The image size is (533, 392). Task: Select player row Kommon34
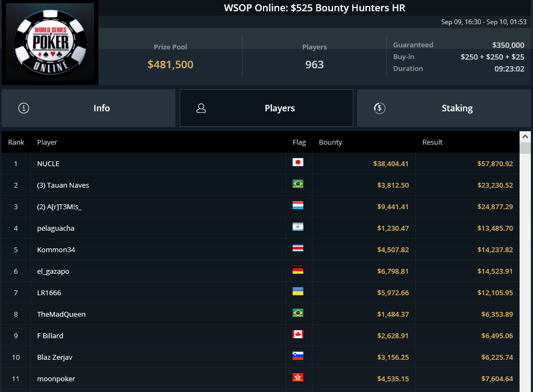click(x=260, y=250)
